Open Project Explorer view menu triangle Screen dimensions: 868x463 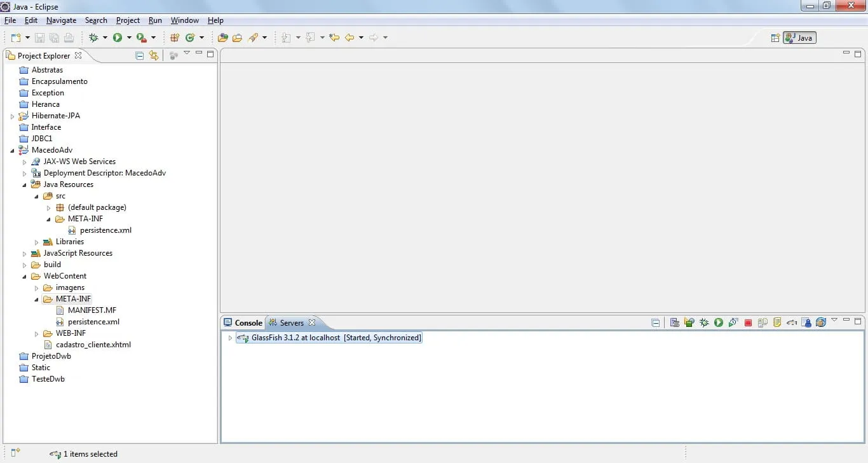coord(187,53)
